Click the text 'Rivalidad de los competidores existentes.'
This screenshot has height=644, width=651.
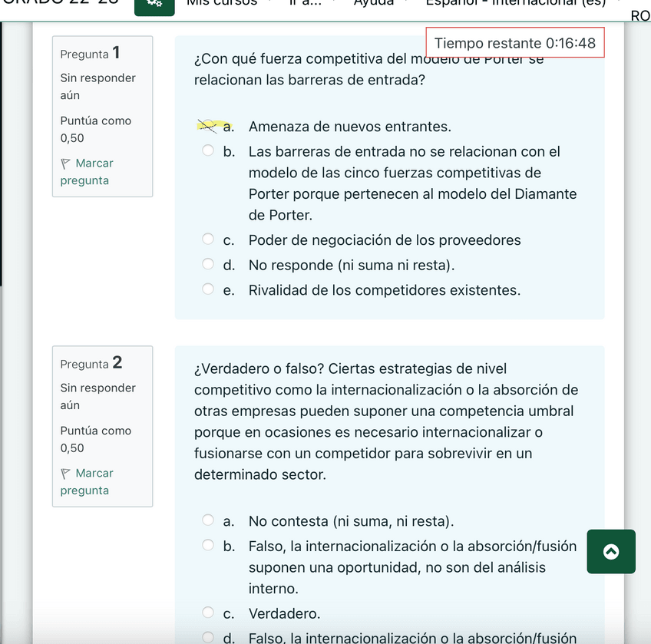point(385,290)
